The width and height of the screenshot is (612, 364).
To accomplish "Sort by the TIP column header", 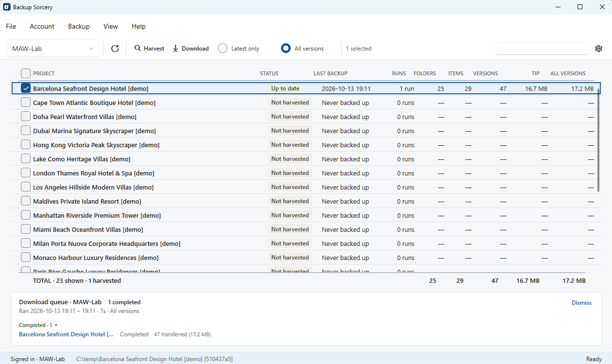I will pyautogui.click(x=536, y=73).
